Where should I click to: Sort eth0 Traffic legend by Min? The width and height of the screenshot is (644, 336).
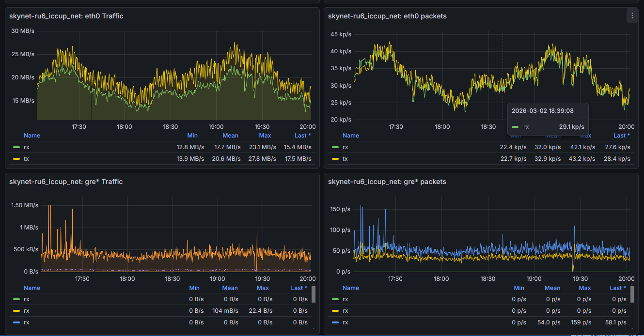(192, 136)
